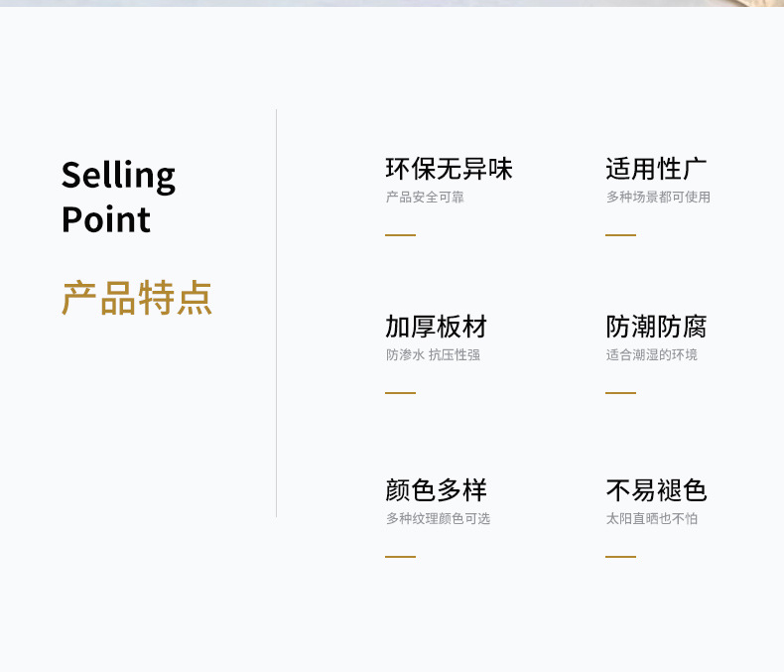
Task: Click the gold dash under "加厚板材"
Action: click(400, 393)
